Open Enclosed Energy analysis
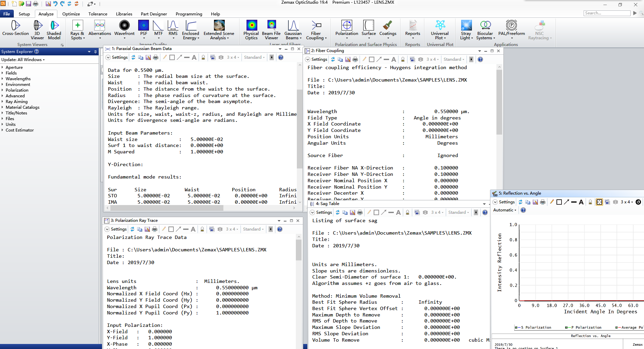 pos(191,30)
